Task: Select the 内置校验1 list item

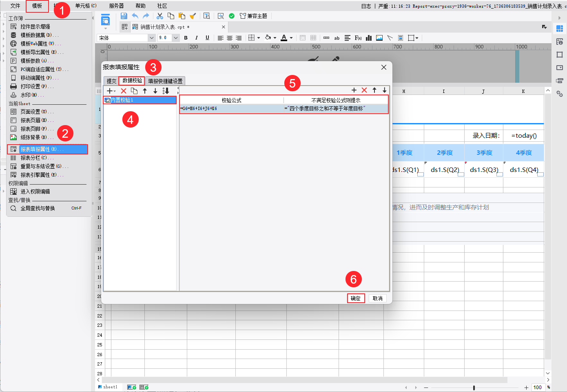Action: (x=140, y=100)
